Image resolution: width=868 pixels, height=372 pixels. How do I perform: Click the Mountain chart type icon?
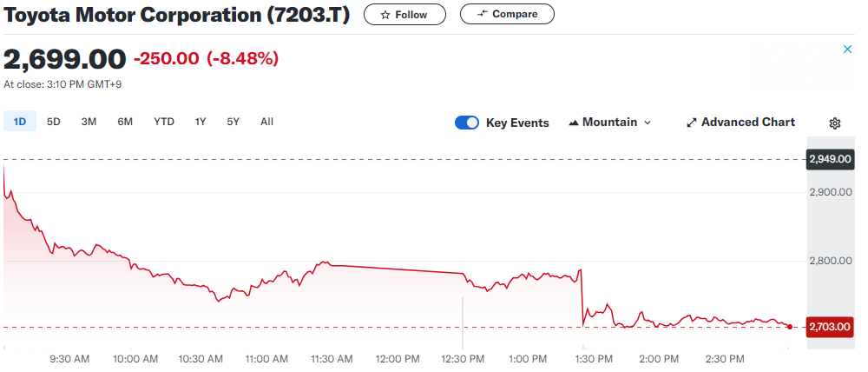(574, 123)
